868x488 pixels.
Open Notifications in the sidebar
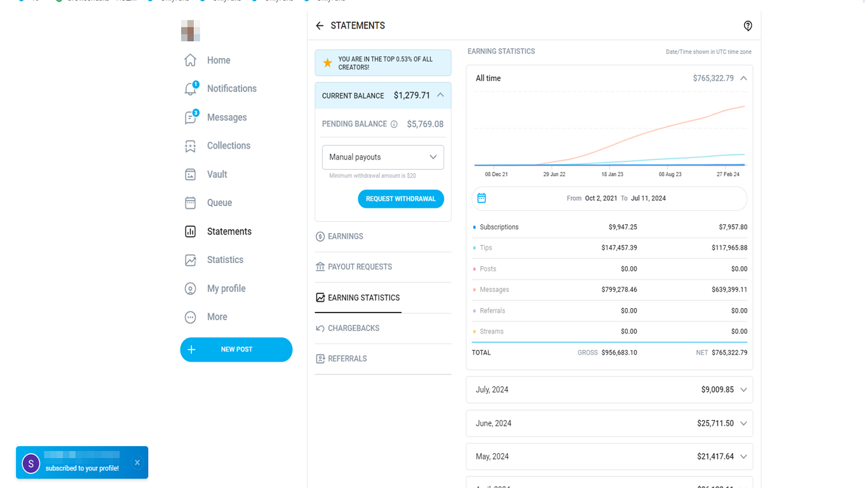(x=220, y=89)
